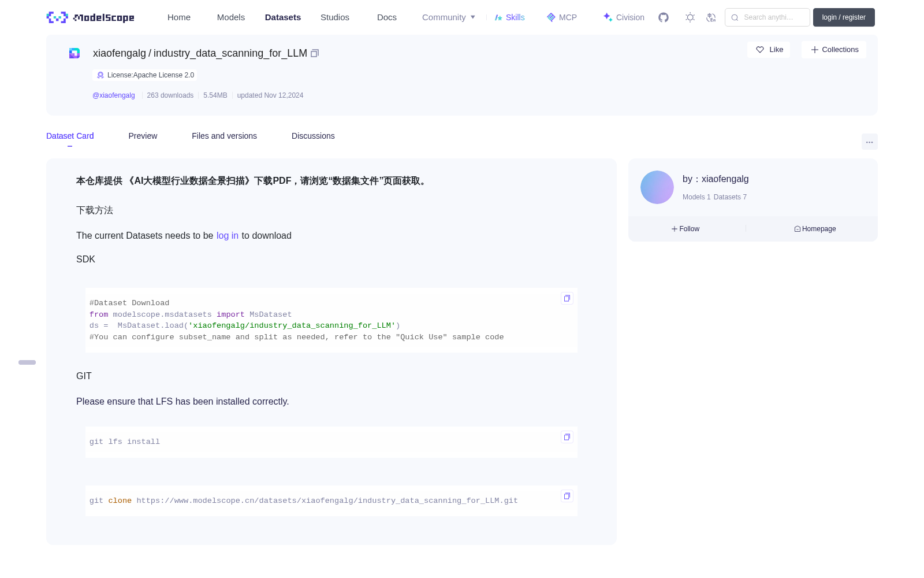Toggle the light/dark theme sun icon
The width and height of the screenshot is (924, 578).
690,17
